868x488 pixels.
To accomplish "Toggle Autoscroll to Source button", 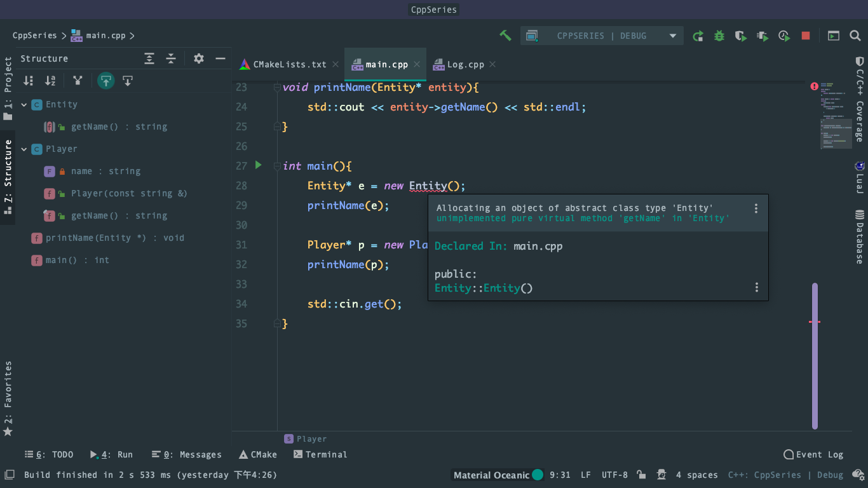I will click(x=106, y=81).
